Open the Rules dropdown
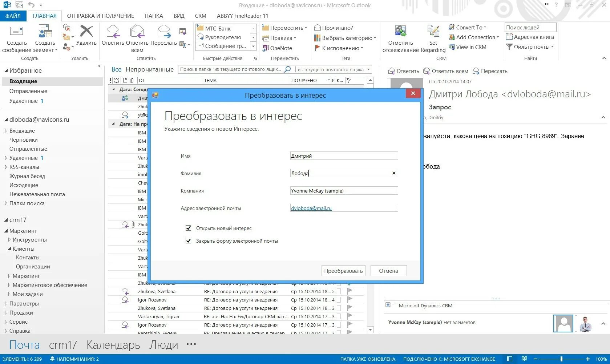This screenshot has width=610, height=364. tap(279, 38)
